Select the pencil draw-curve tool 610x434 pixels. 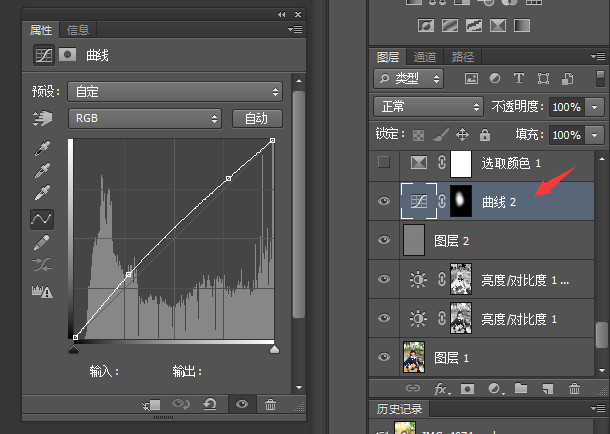tap(42, 242)
